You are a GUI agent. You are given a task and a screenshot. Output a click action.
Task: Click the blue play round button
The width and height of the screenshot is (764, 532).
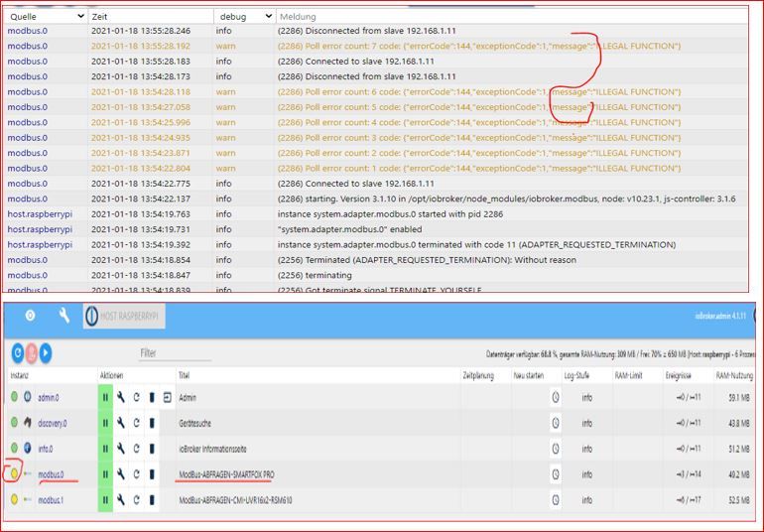(x=46, y=352)
